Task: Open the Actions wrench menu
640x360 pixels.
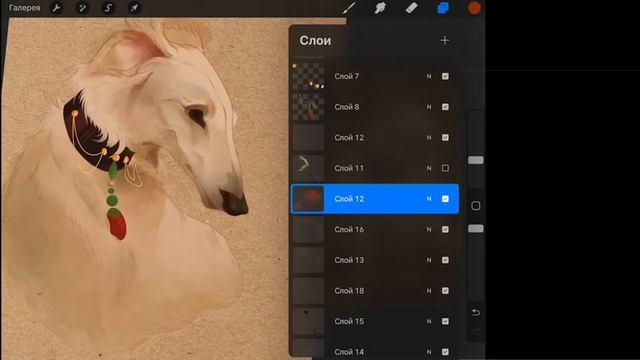Action: tap(56, 8)
